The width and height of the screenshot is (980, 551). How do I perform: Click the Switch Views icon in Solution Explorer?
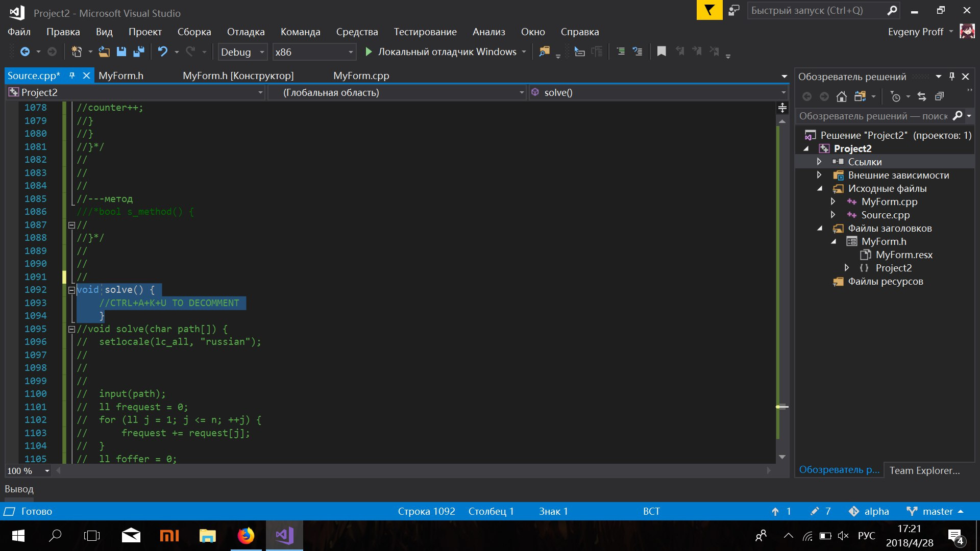(860, 96)
